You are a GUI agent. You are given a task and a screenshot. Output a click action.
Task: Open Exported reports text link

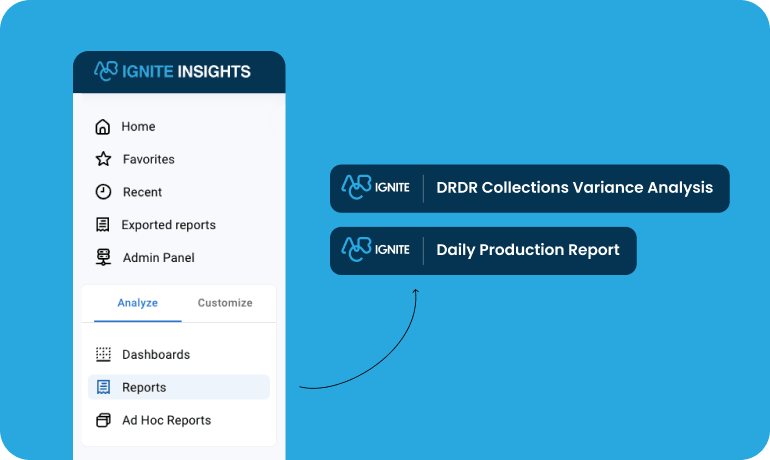(x=168, y=225)
